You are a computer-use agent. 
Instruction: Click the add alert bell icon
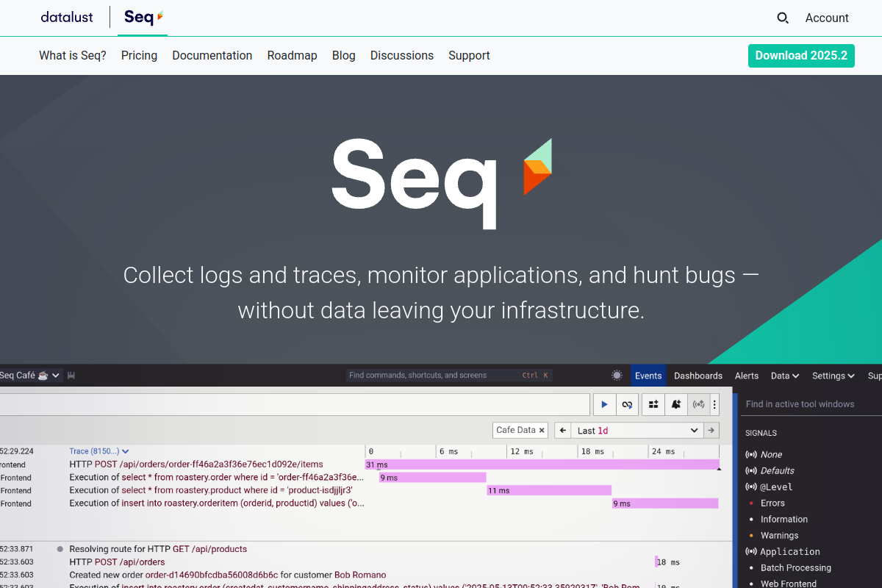point(676,404)
